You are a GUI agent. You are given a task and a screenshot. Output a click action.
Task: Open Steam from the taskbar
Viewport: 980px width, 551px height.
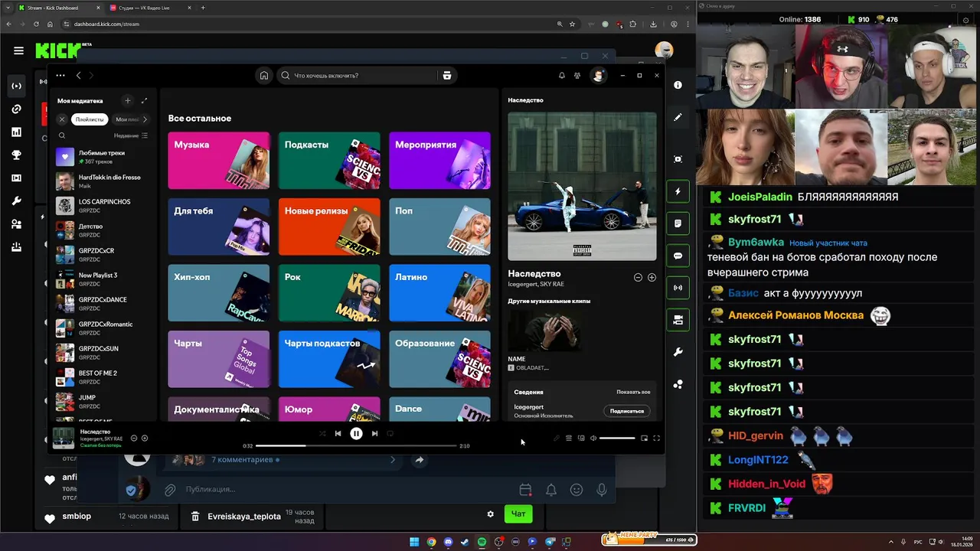pos(465,542)
